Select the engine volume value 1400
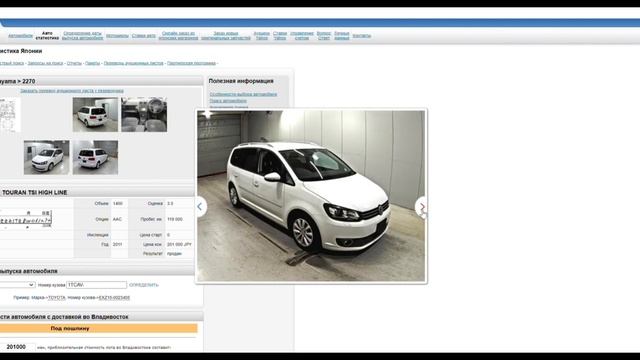The image size is (640, 360). pyautogui.click(x=118, y=203)
